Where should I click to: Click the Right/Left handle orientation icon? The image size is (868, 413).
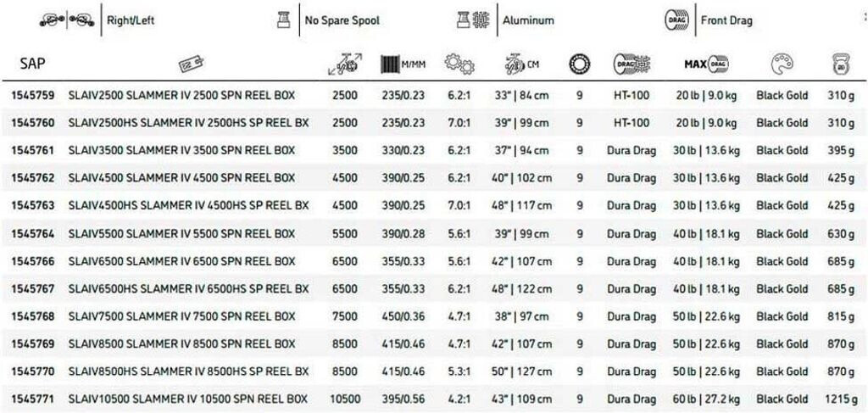point(68,20)
